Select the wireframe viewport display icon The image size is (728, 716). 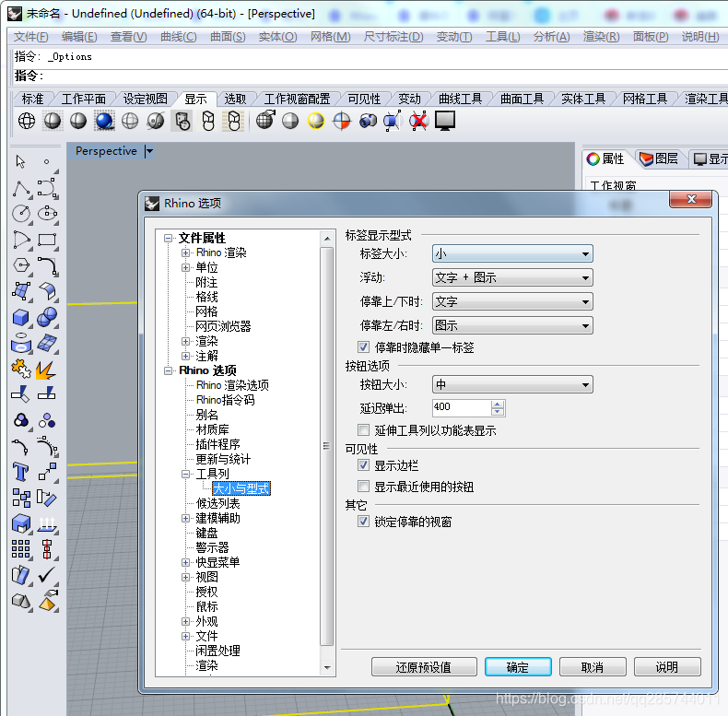27,122
